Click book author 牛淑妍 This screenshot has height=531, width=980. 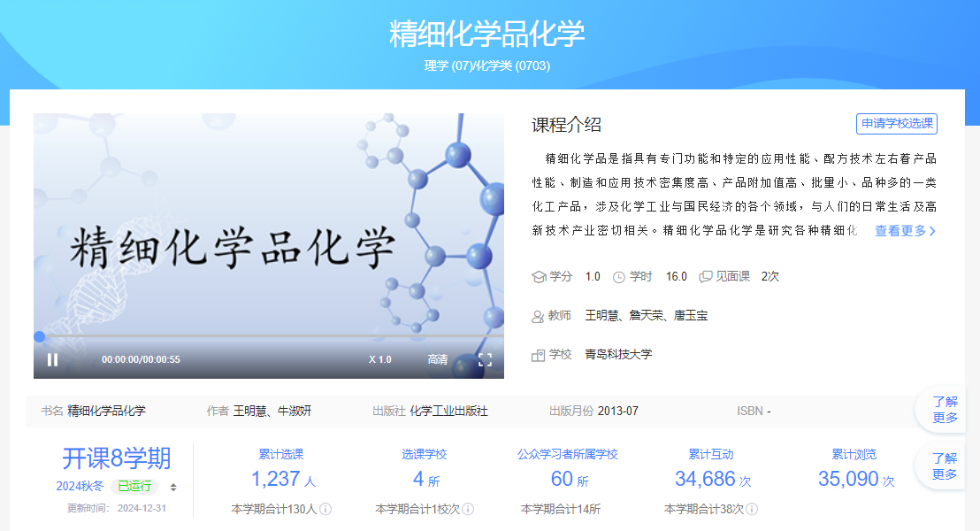pyautogui.click(x=295, y=411)
